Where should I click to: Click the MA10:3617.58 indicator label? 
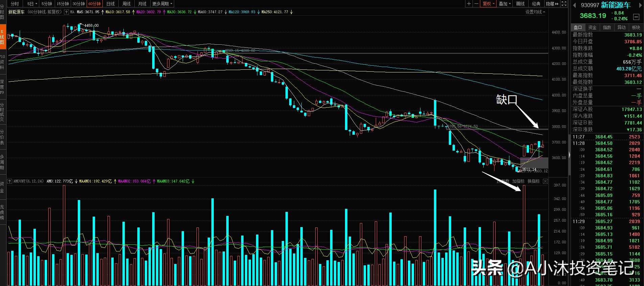[118, 12]
